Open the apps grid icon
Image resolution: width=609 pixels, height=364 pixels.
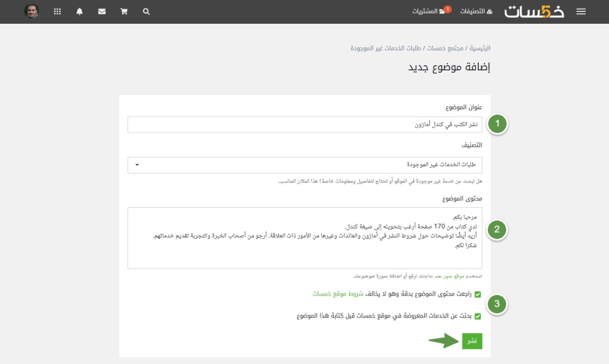click(x=57, y=11)
